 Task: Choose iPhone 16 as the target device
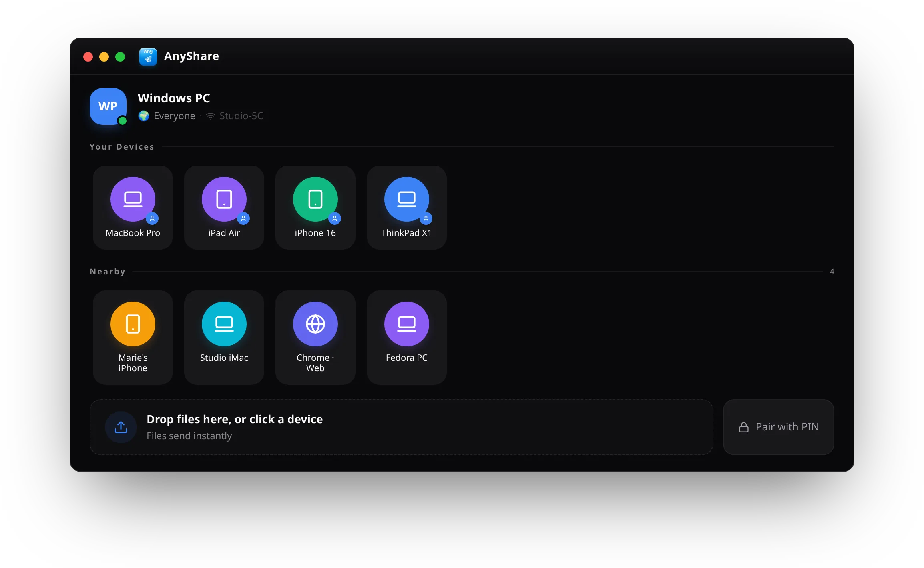click(315, 208)
